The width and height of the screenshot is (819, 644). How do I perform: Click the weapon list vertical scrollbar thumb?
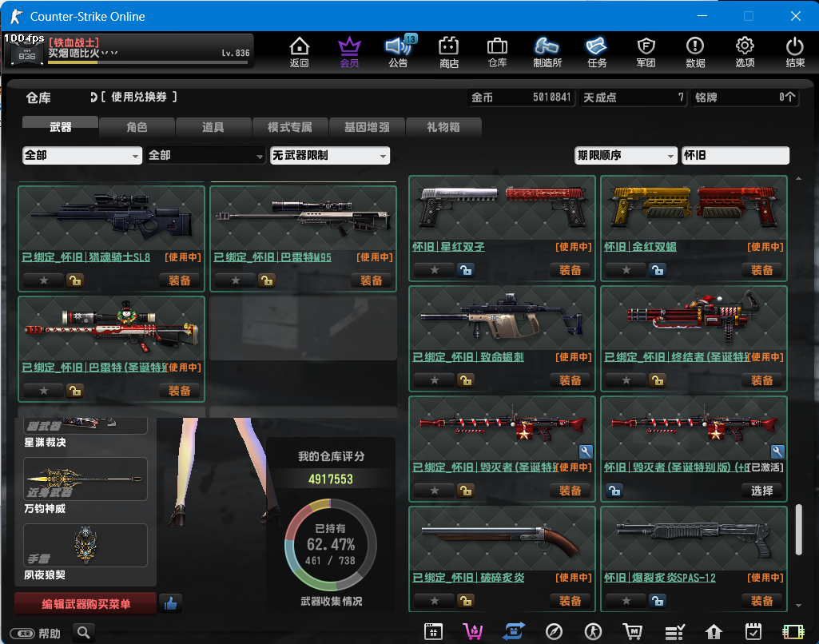click(799, 530)
